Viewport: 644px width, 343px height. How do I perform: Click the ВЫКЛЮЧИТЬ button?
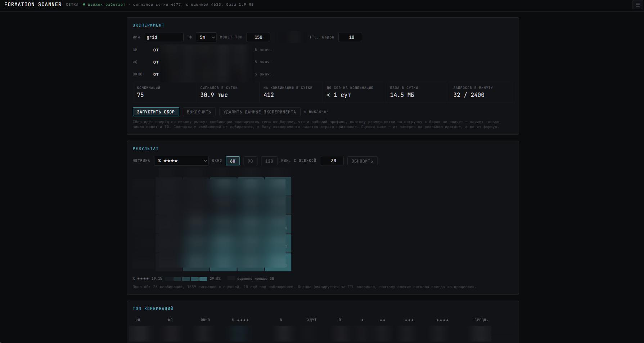click(199, 112)
